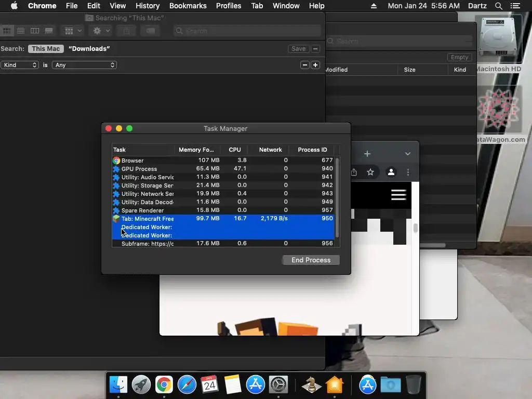This screenshot has height=399, width=532.
Task: Open the Notification Center list icon
Action: pyautogui.click(x=515, y=6)
